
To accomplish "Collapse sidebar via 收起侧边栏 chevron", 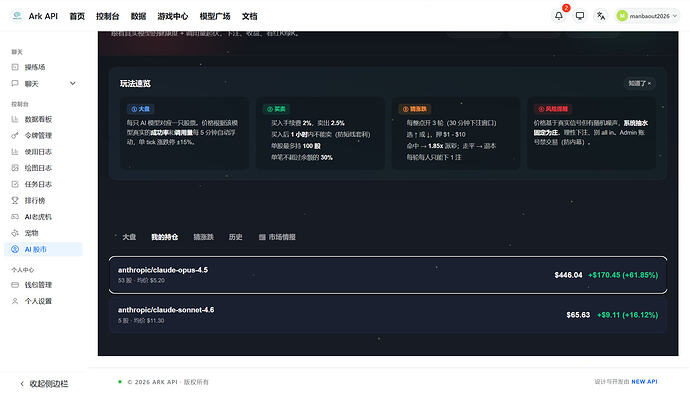I will point(22,384).
